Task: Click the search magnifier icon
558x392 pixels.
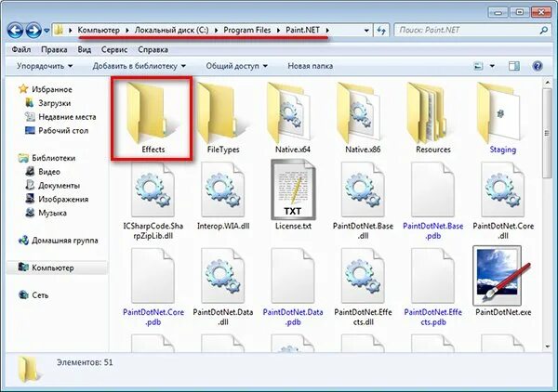Action: point(544,31)
